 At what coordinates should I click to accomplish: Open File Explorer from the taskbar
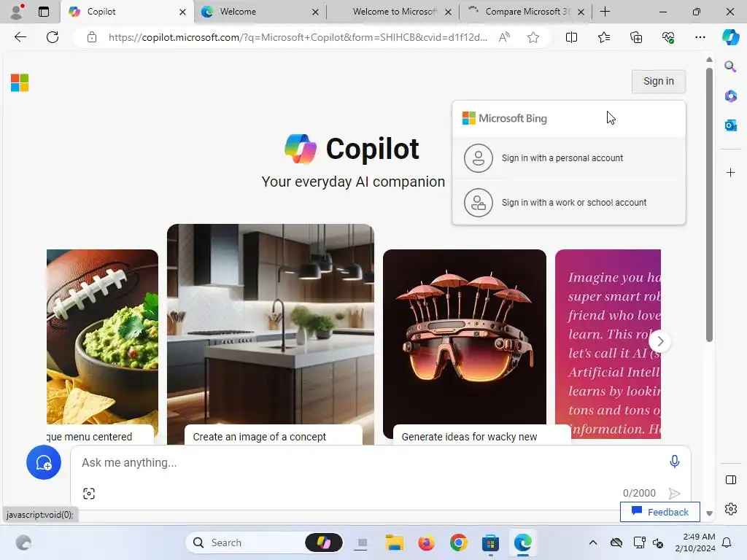395,542
